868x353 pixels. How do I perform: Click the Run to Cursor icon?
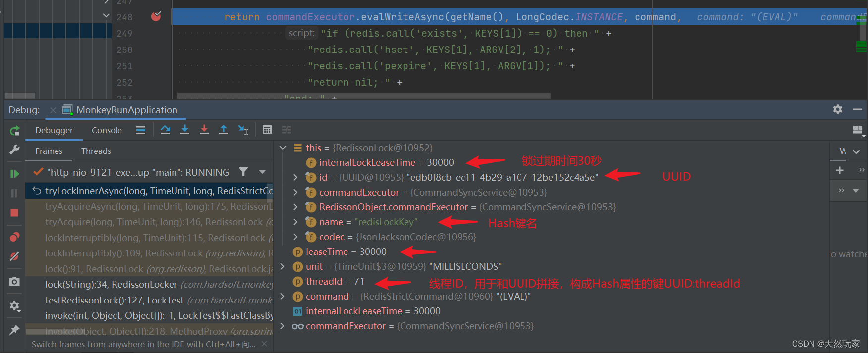click(243, 130)
